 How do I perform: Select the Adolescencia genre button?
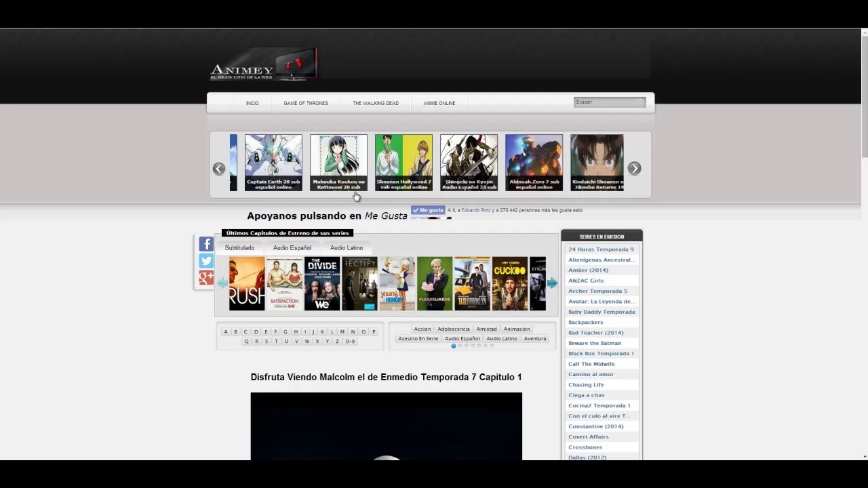(454, 329)
